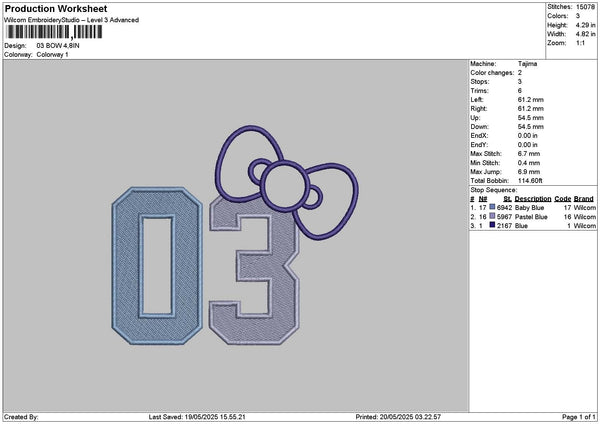The height and width of the screenshot is (424, 600).
Task: Click the Last Saved timestamp
Action: point(196,416)
